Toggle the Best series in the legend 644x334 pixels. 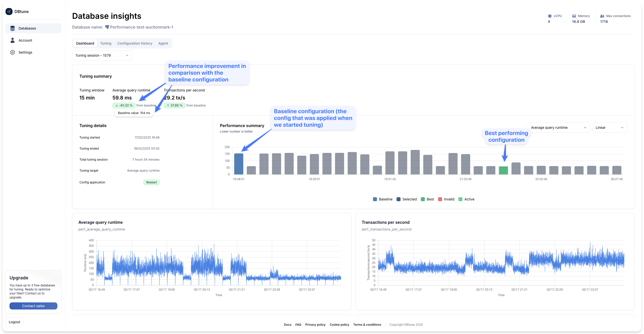tap(427, 199)
